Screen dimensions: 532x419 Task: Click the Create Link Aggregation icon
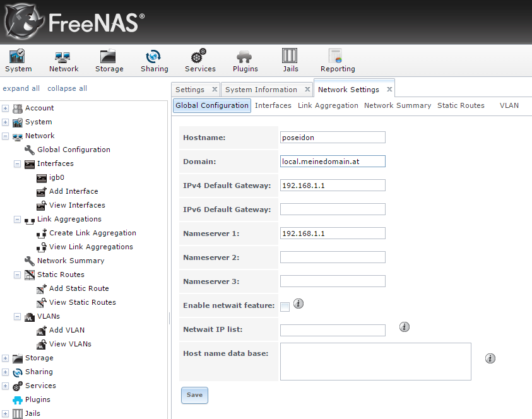(x=42, y=233)
